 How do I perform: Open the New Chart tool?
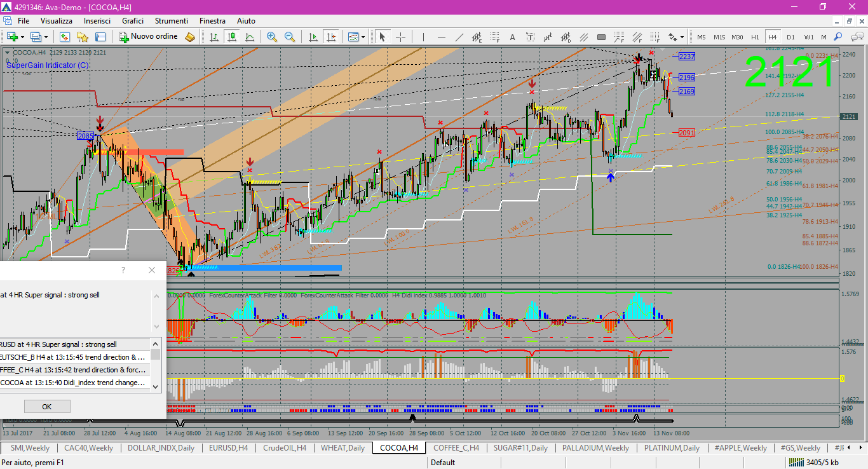[11, 37]
